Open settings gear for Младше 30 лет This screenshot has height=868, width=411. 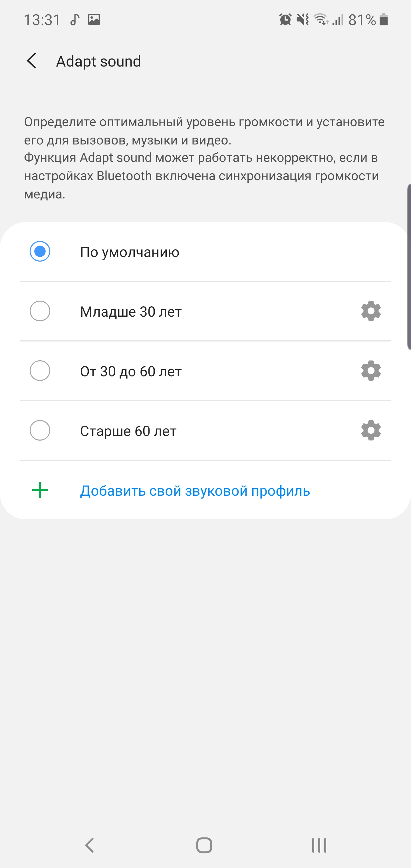click(x=370, y=311)
